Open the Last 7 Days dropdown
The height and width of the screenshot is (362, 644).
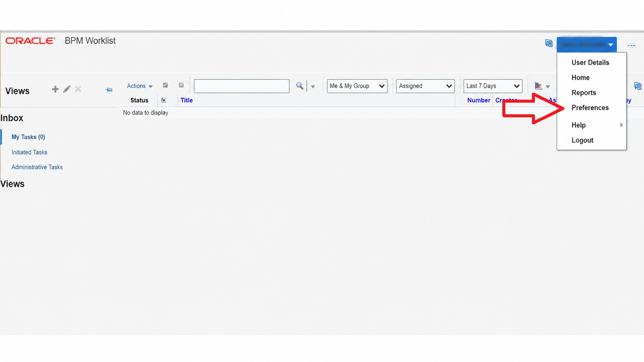click(493, 86)
